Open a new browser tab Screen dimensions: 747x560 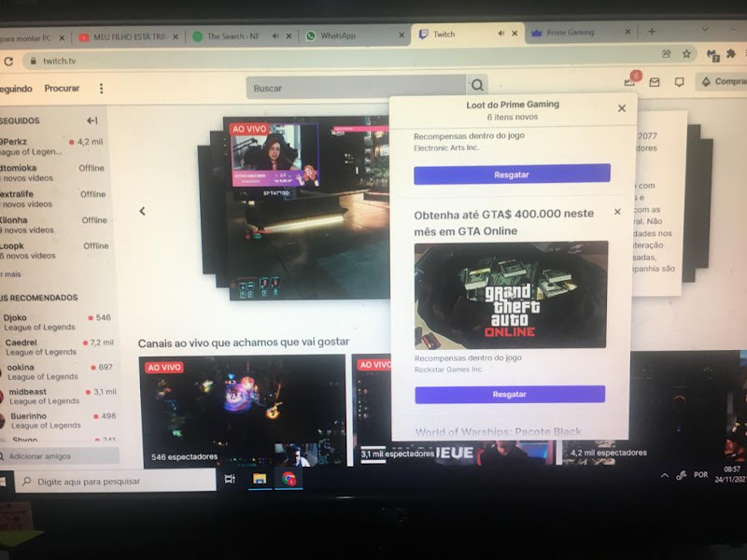pyautogui.click(x=651, y=32)
